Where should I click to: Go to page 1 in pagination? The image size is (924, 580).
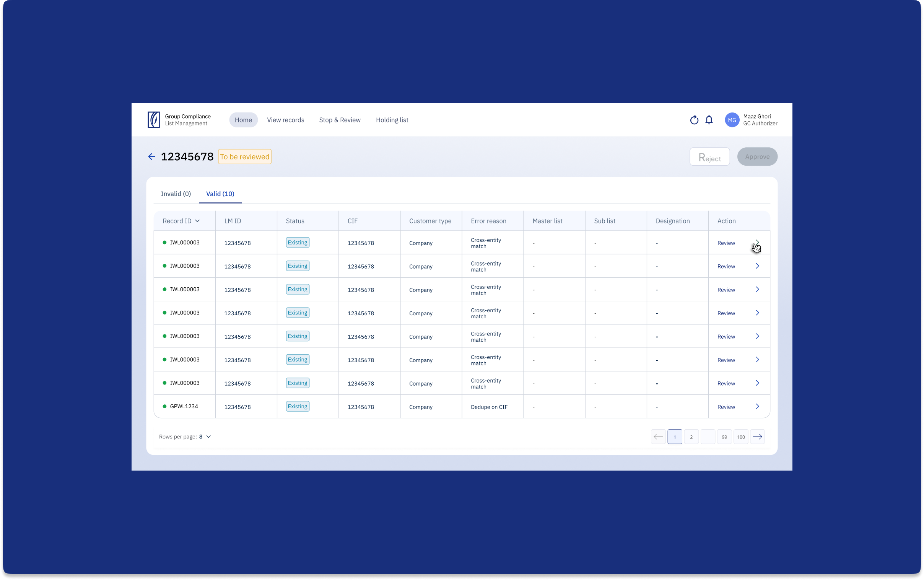(674, 437)
